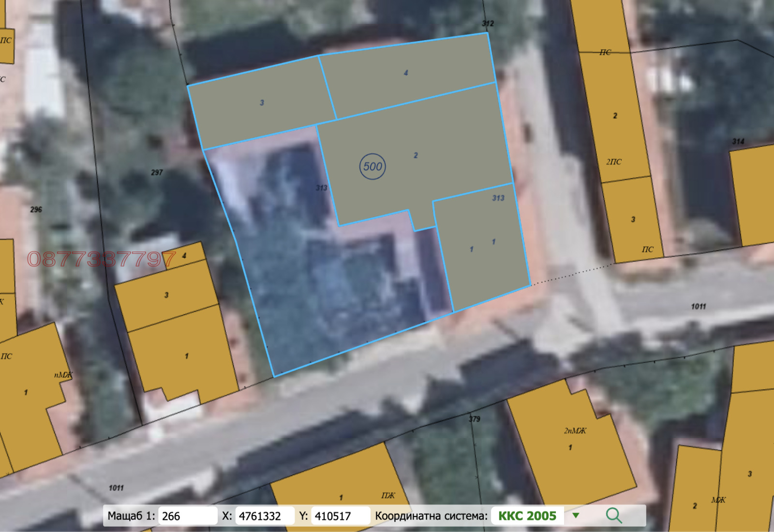The width and height of the screenshot is (774, 532).
Task: Click the green magnifier search icon
Action: 613,516
